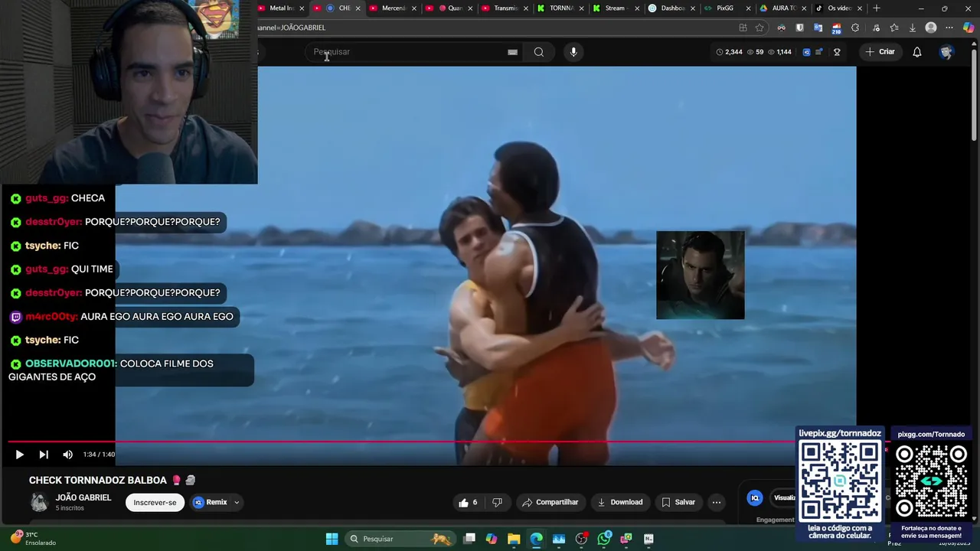The height and width of the screenshot is (551, 980).
Task: Click the livepix QR code overlay
Action: [840, 481]
